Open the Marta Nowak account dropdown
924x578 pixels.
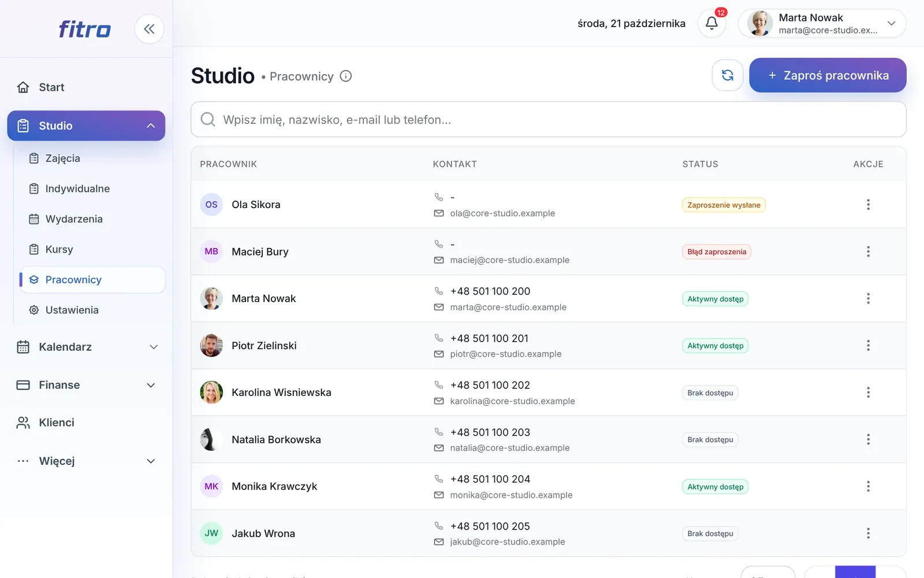tap(822, 24)
